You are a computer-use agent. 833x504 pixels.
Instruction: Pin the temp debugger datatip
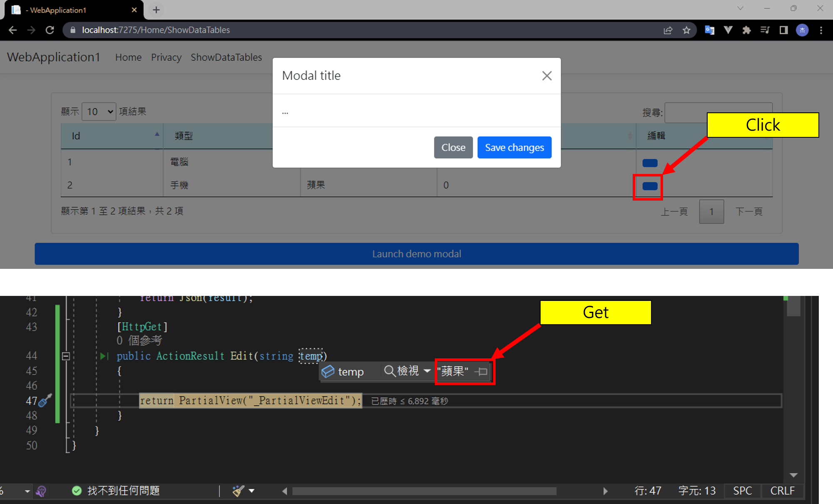click(482, 371)
